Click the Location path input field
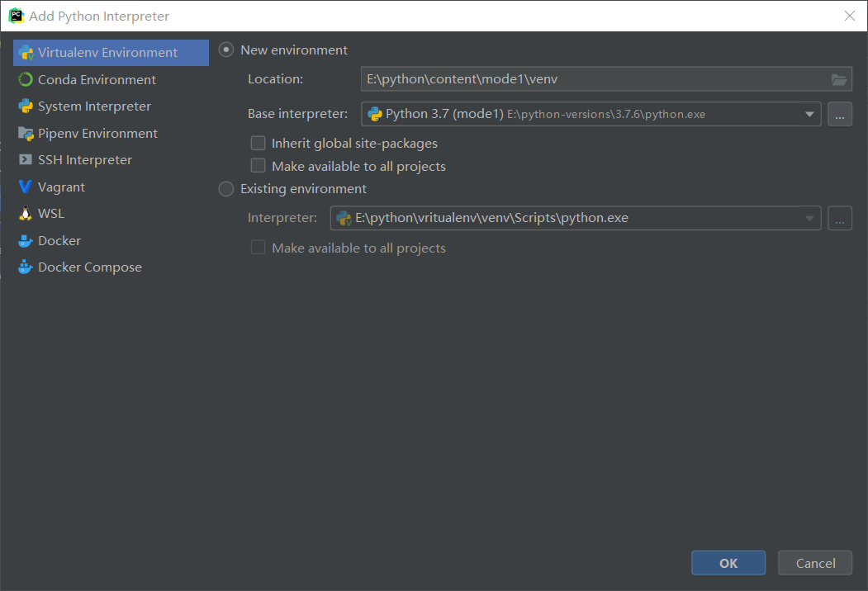The image size is (868, 591). 606,79
